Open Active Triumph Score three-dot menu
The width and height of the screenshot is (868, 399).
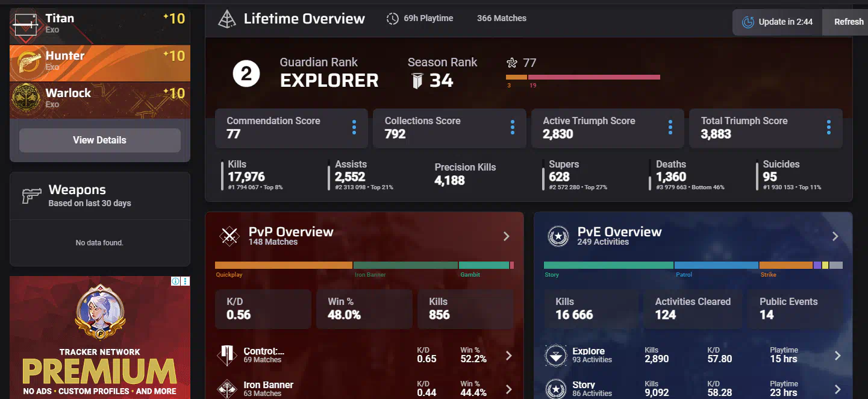pos(670,127)
